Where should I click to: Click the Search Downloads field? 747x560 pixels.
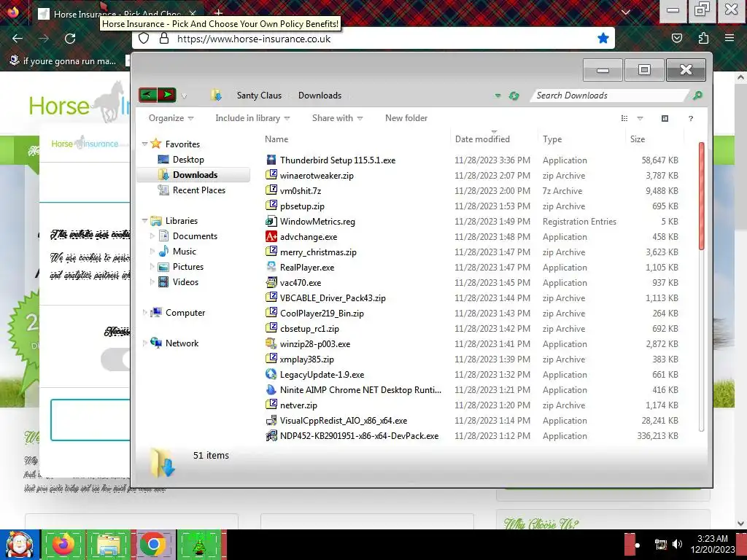[610, 96]
